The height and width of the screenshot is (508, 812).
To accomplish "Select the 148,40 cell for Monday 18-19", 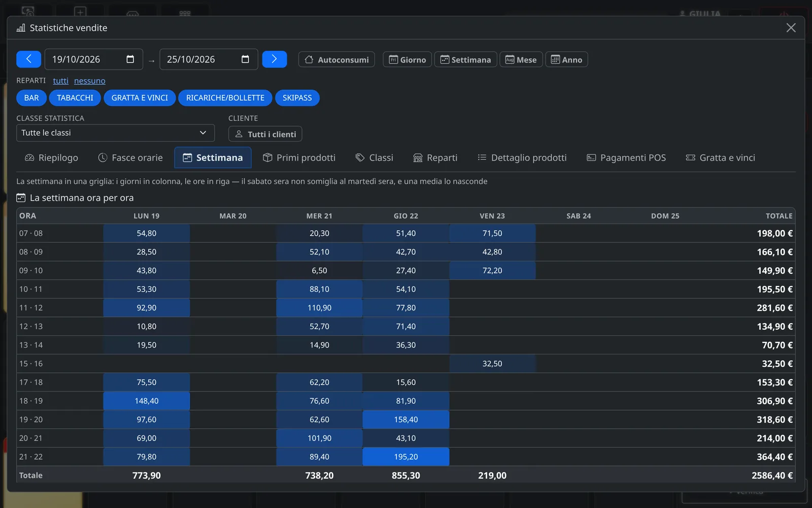I will [x=147, y=401].
